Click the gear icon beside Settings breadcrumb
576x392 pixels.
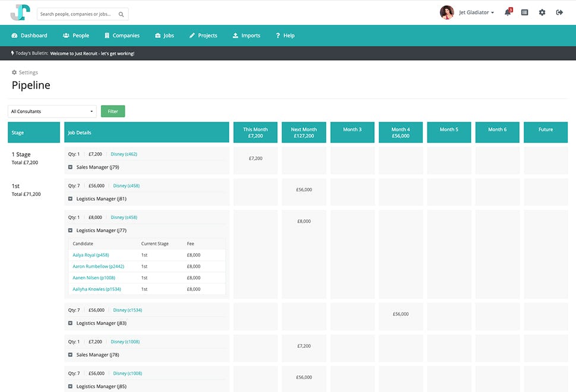pos(14,72)
